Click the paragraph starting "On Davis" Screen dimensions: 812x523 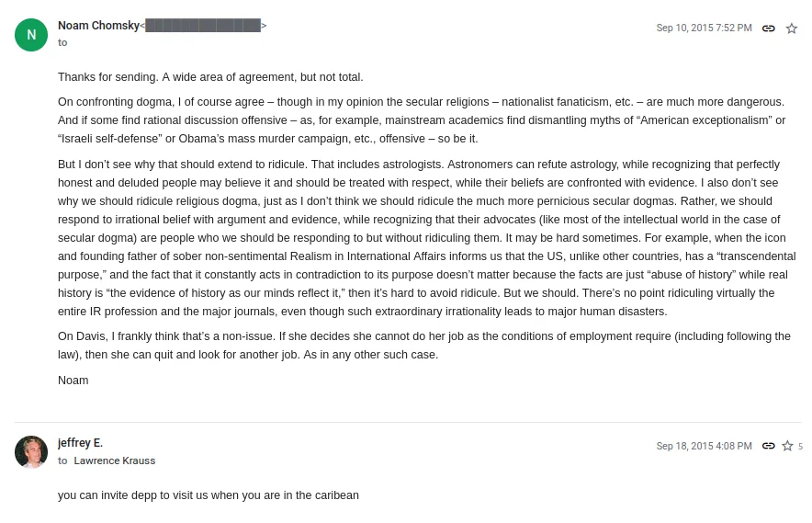(423, 346)
